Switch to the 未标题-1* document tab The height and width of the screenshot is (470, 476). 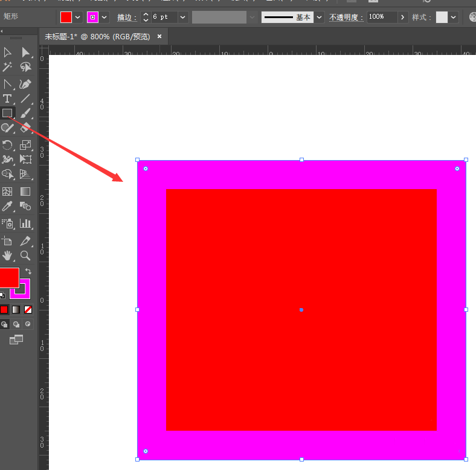97,37
